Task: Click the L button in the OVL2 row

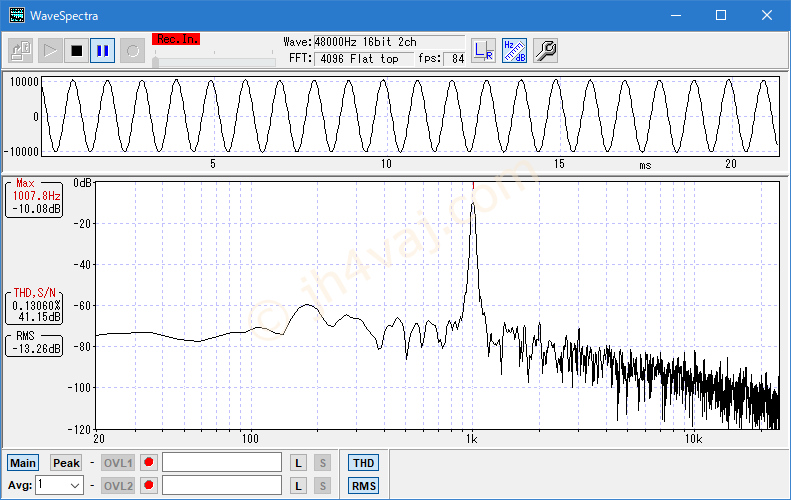Action: pos(298,486)
